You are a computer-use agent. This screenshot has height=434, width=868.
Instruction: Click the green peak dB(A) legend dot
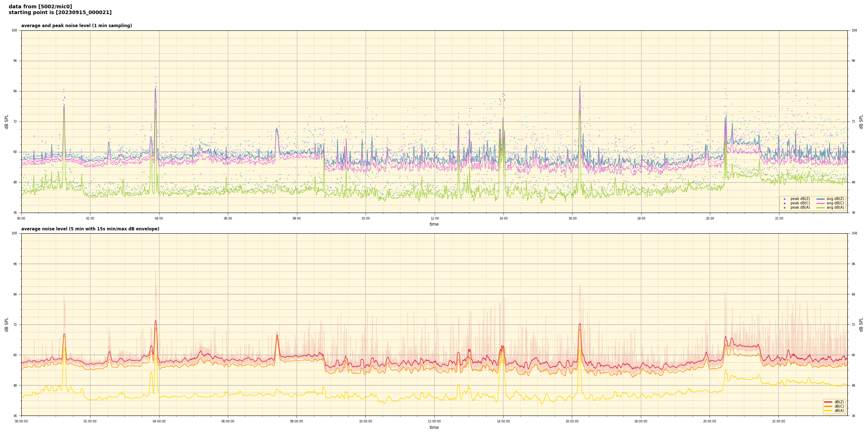(784, 208)
